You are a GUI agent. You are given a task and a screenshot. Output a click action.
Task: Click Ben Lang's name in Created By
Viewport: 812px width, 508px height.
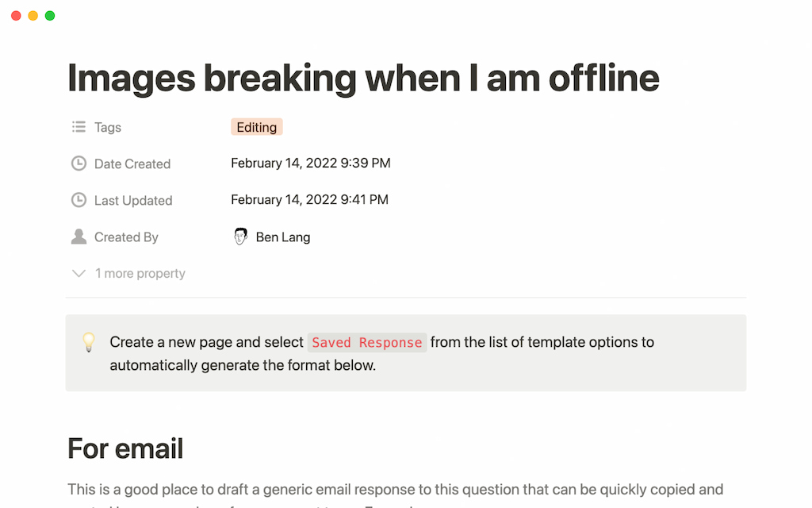coord(283,236)
